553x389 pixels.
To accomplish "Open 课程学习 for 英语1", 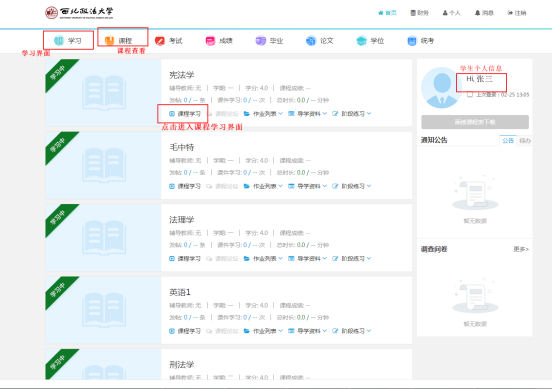I will [185, 331].
